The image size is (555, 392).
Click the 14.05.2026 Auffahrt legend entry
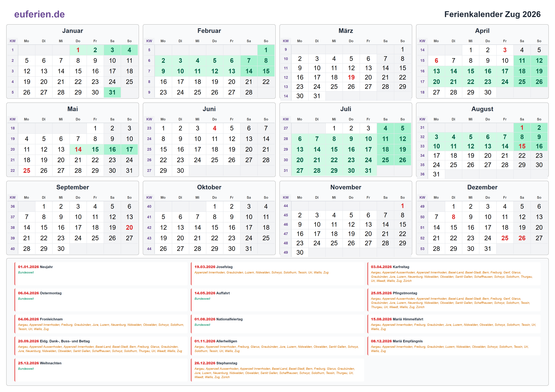pos(277,300)
